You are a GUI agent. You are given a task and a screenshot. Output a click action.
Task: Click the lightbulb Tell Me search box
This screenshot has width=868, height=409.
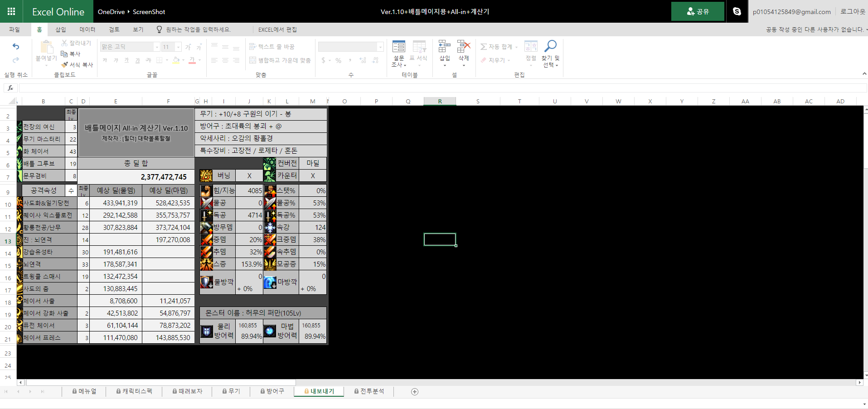coord(195,29)
